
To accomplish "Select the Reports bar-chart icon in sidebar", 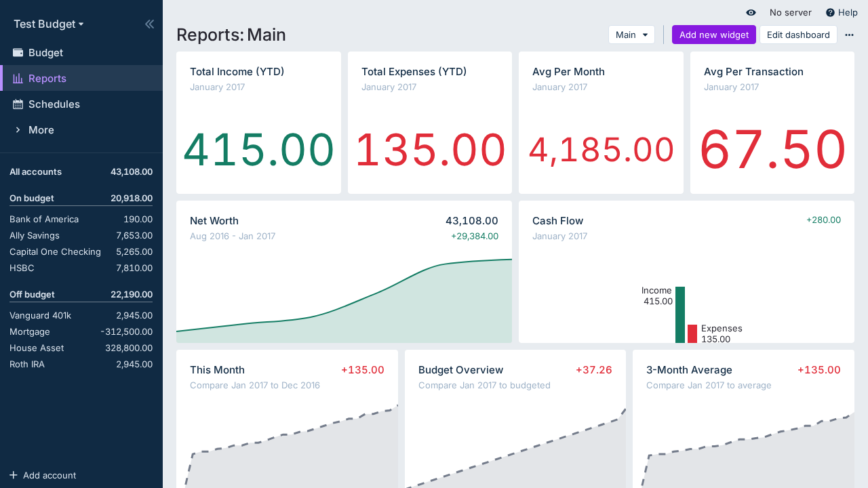I will coord(17,78).
